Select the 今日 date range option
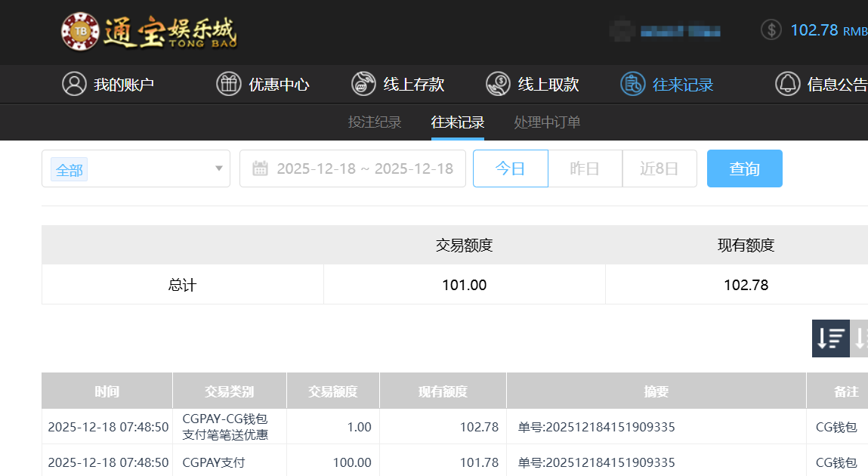868x476 pixels. (x=510, y=168)
